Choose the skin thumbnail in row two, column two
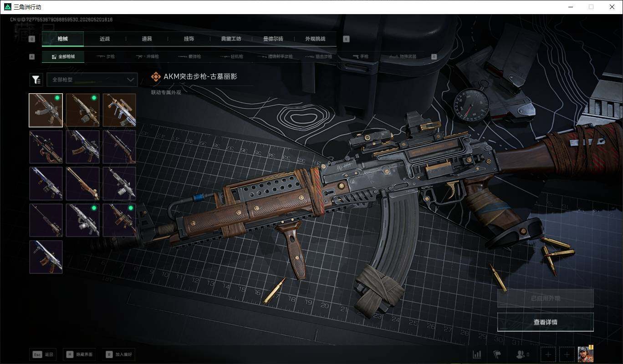This screenshot has height=364, width=623. click(x=82, y=147)
